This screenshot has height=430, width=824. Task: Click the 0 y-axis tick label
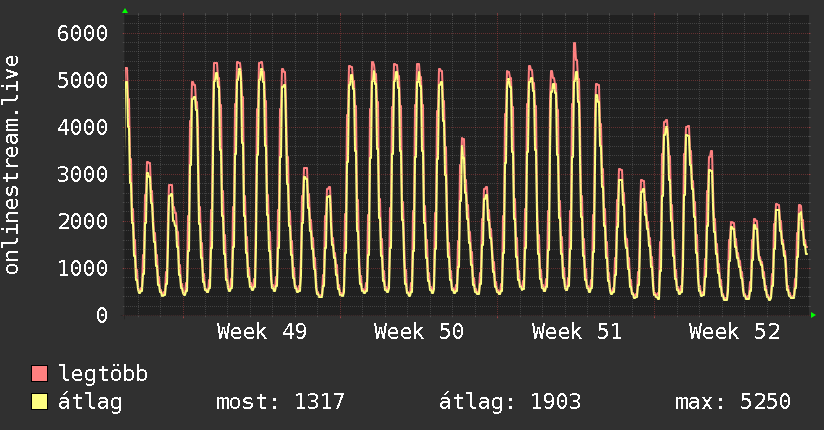(x=101, y=315)
